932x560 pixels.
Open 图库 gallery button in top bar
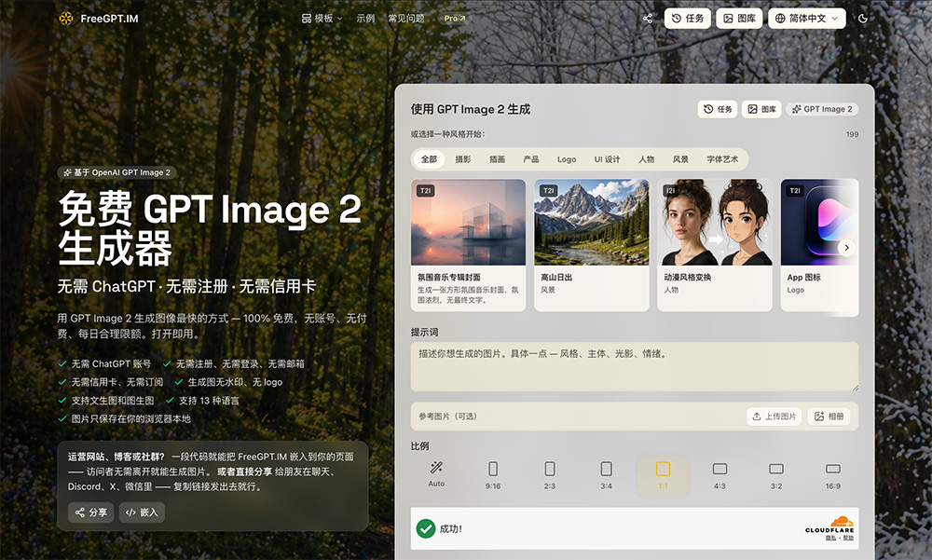[739, 19]
